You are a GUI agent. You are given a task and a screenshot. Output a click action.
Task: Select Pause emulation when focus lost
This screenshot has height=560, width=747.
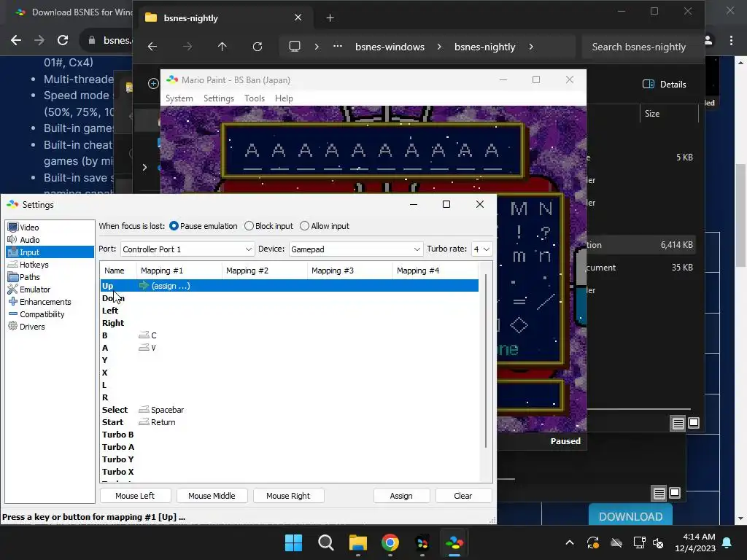click(204, 226)
